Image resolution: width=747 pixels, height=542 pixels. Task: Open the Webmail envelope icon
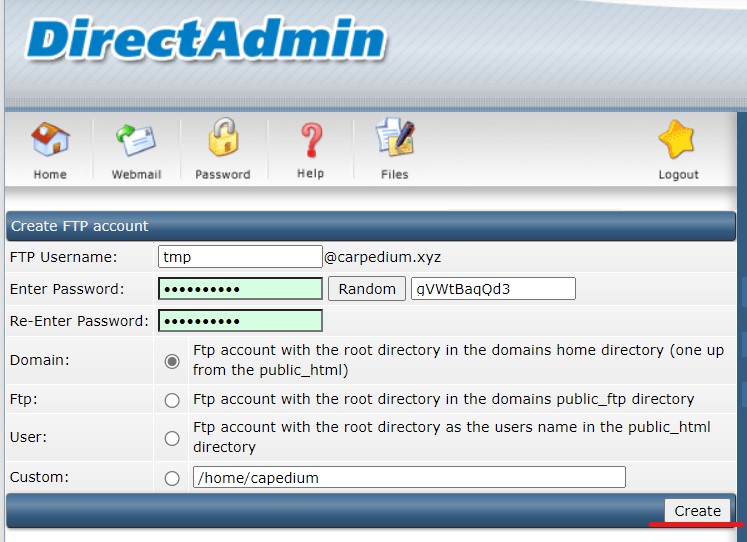[136, 140]
